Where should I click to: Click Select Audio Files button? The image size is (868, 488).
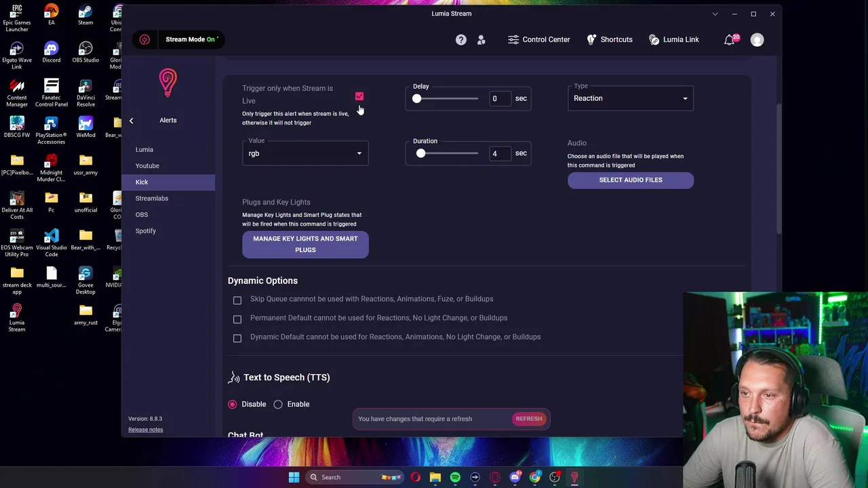[631, 180]
